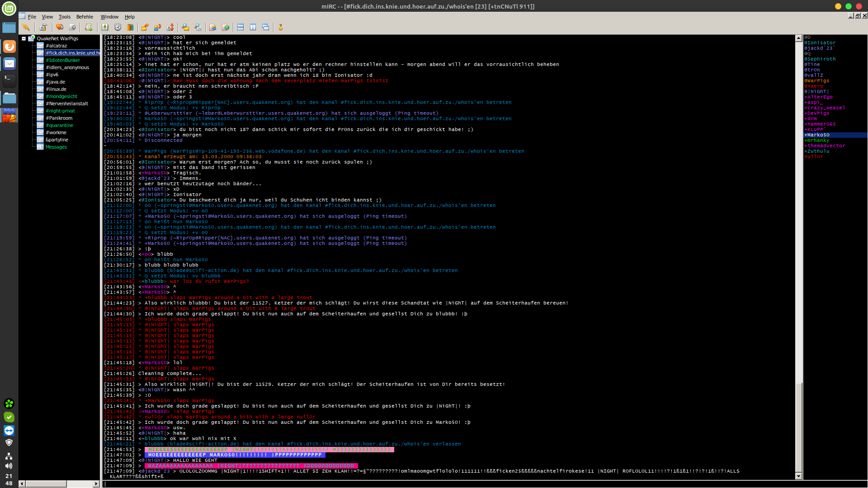Open the Log Files magnifier icon
868x488 pixels.
(198, 27)
